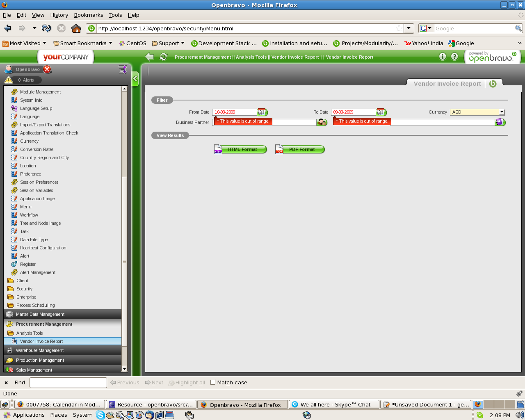This screenshot has width=525, height=420.
Task: Open the help question mark icon
Action: [x=454, y=57]
